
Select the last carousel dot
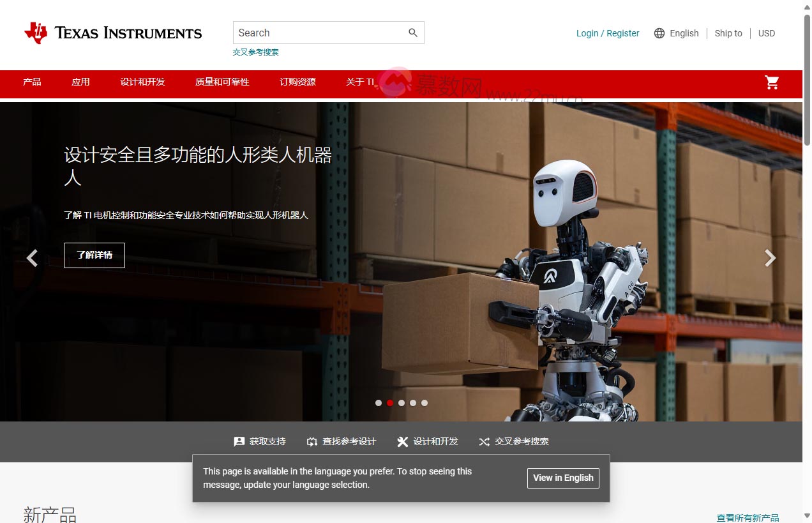coord(425,403)
